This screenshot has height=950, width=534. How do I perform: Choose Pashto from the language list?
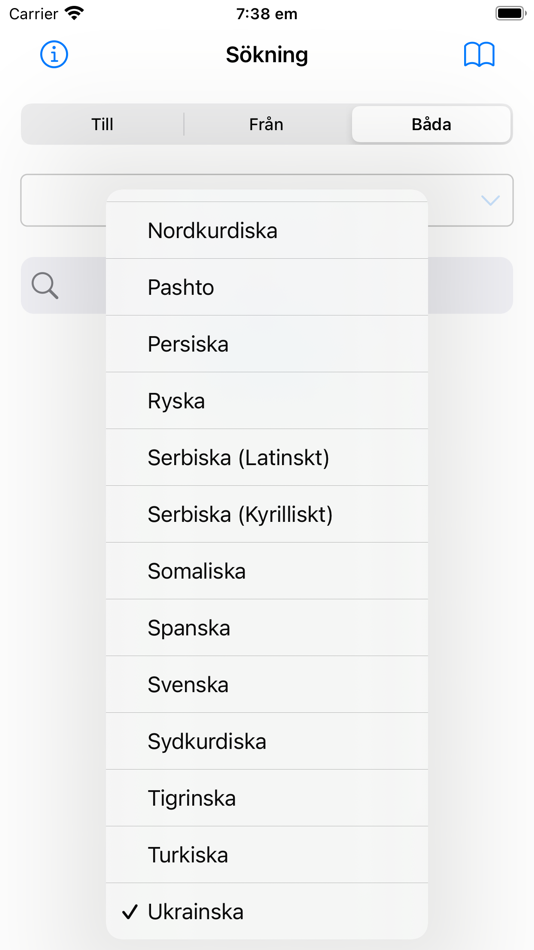[267, 287]
